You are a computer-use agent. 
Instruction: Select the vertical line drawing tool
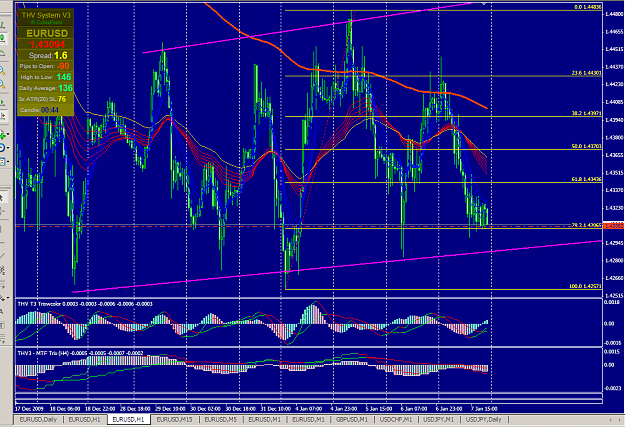(x=2, y=229)
